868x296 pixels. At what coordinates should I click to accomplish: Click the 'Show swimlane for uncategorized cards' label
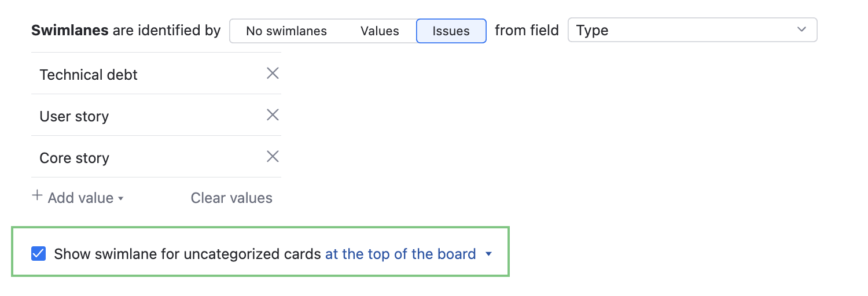click(187, 254)
